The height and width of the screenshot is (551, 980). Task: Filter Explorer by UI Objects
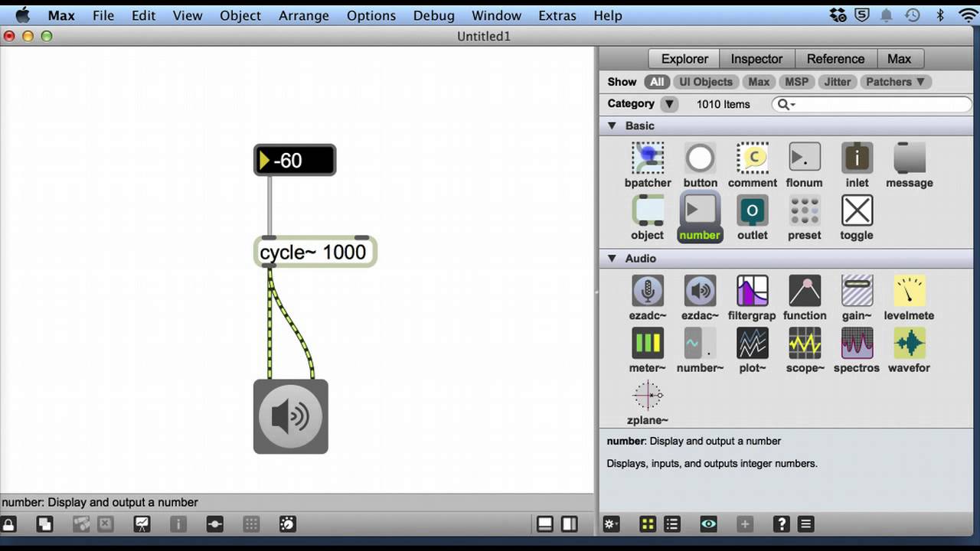coord(706,82)
